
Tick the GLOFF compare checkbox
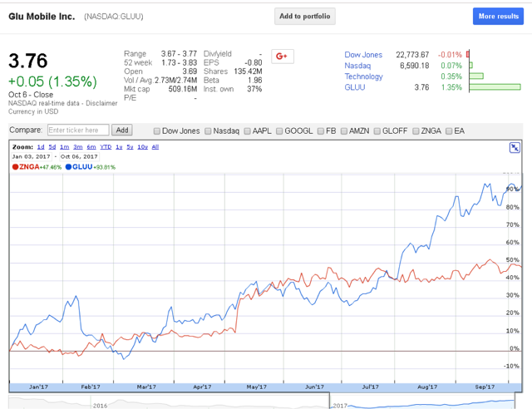377,131
